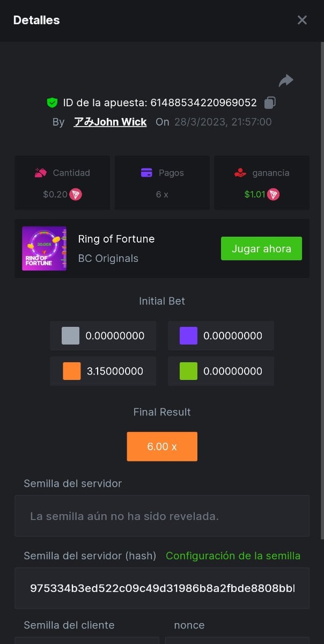Click the unrevealed server seed field
Viewport: 324px width, 644px height.
[162, 516]
